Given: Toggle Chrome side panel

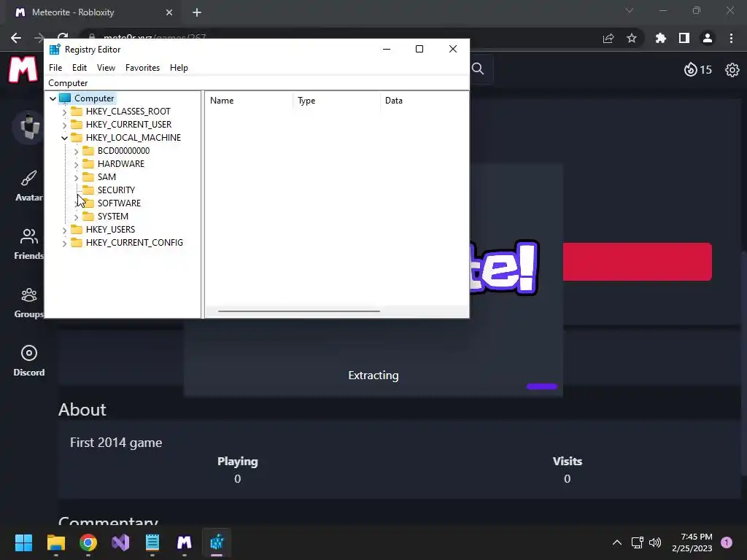Looking at the screenshot, I should (x=684, y=38).
